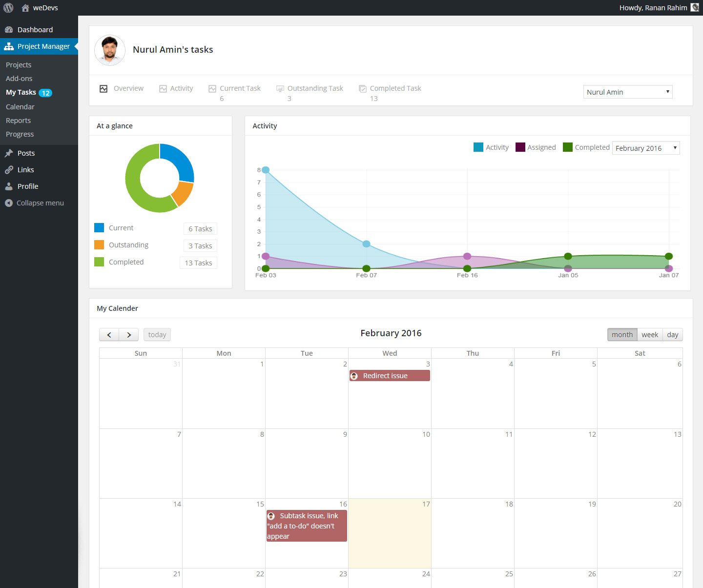Switch calendar to day view
This screenshot has width=703, height=588.
coord(673,335)
